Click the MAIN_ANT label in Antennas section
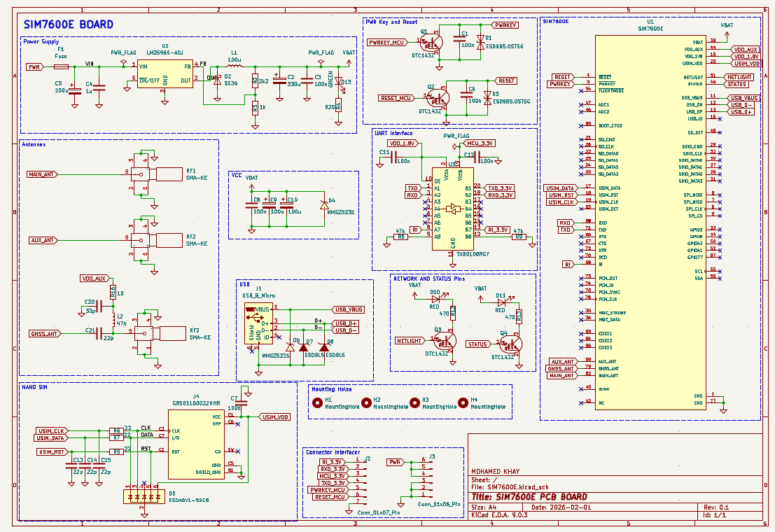Viewport: 775px width, 532px height. tap(42, 174)
